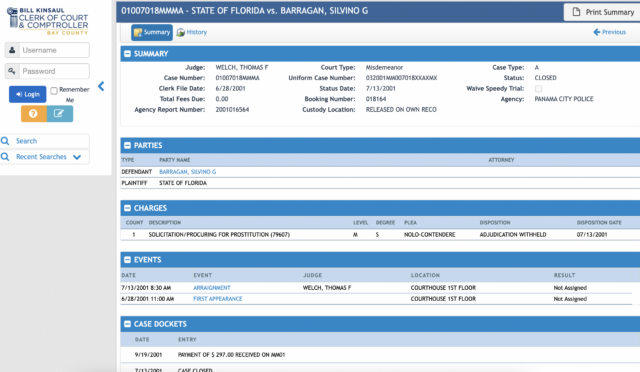Open the ARRAIGNMENT event link
The image size is (640, 372).
coord(211,288)
